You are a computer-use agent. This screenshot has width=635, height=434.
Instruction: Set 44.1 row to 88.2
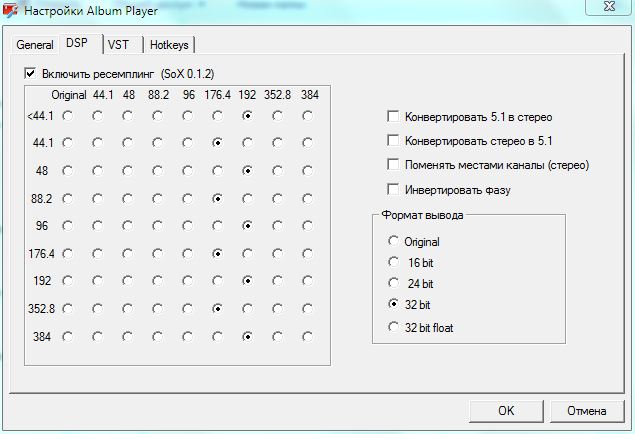(158, 143)
